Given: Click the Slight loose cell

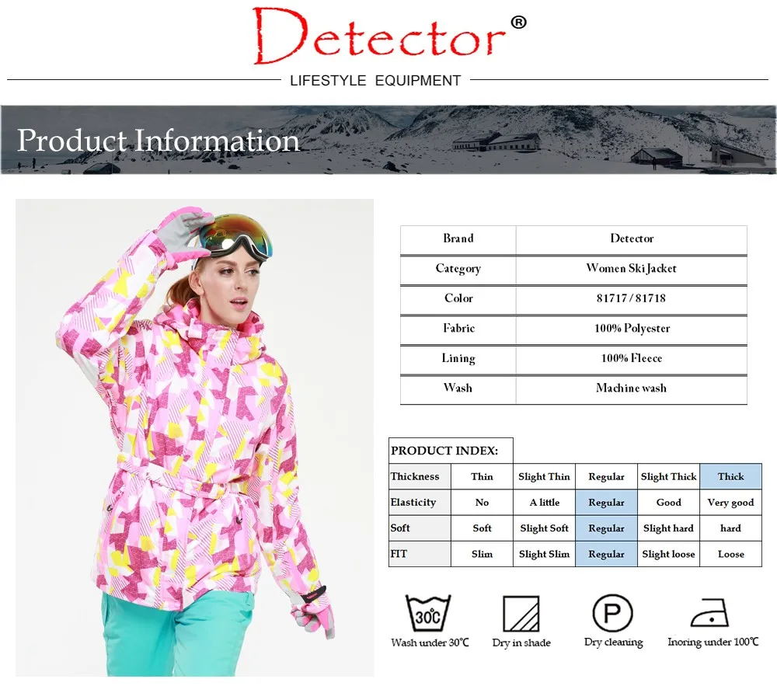Looking at the screenshot, I should [668, 554].
